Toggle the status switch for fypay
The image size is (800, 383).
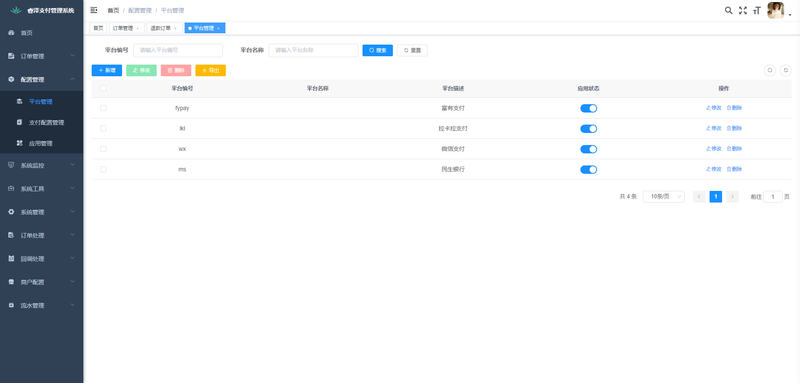pos(588,108)
